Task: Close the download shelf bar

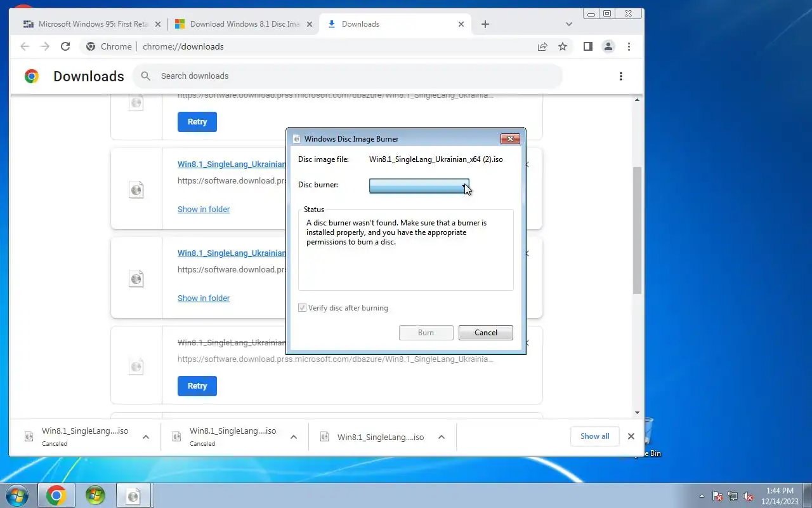Action: pyautogui.click(x=631, y=436)
